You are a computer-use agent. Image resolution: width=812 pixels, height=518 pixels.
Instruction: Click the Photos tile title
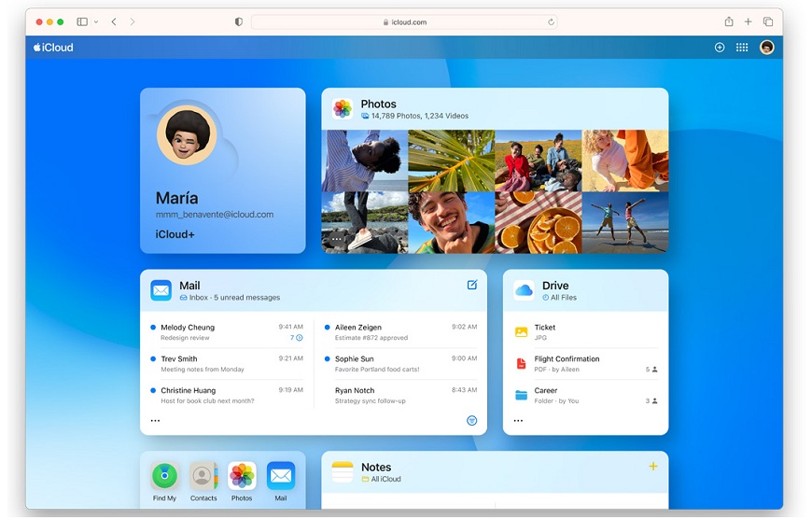[x=379, y=105]
